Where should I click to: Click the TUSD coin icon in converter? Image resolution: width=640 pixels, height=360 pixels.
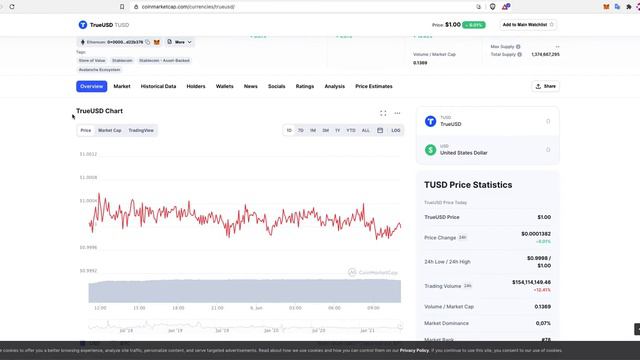coord(430,121)
